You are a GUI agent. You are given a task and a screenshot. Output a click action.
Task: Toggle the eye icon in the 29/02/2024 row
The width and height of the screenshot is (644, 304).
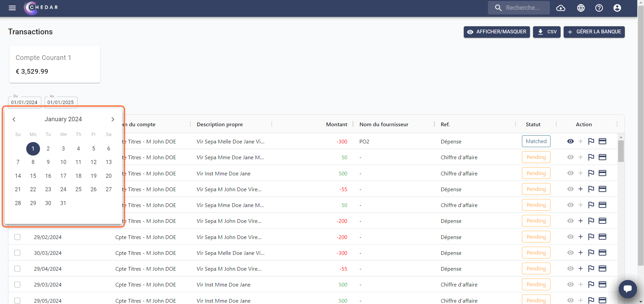click(570, 237)
